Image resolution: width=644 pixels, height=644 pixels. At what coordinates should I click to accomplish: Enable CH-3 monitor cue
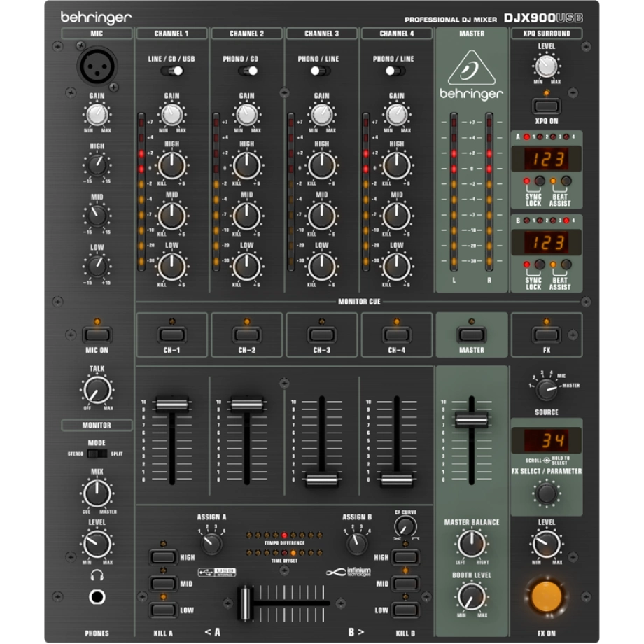(x=321, y=335)
